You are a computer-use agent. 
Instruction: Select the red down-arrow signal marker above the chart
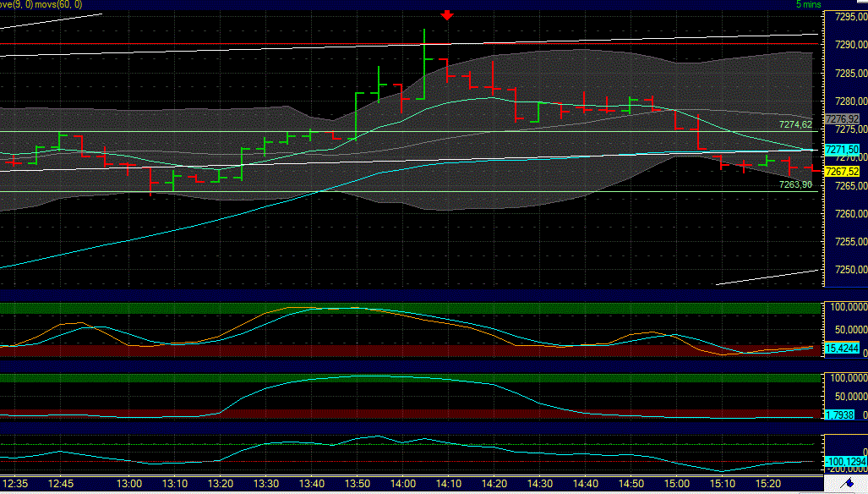tap(447, 14)
